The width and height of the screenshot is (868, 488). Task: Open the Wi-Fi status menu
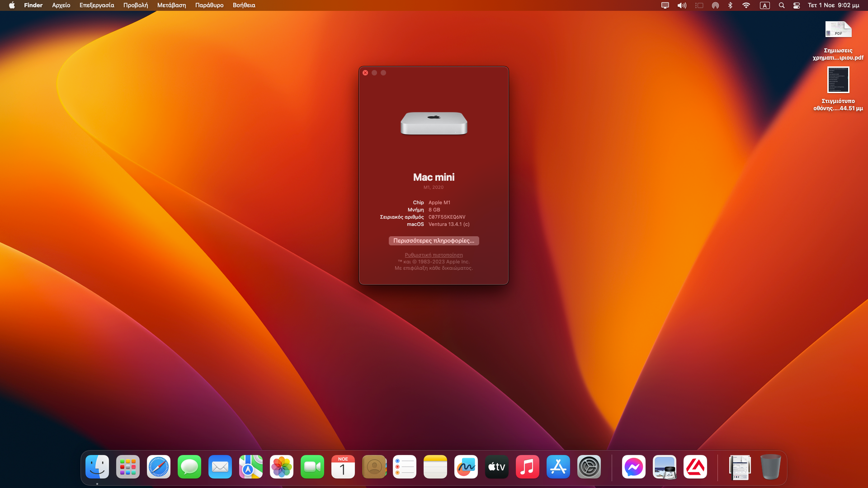746,5
